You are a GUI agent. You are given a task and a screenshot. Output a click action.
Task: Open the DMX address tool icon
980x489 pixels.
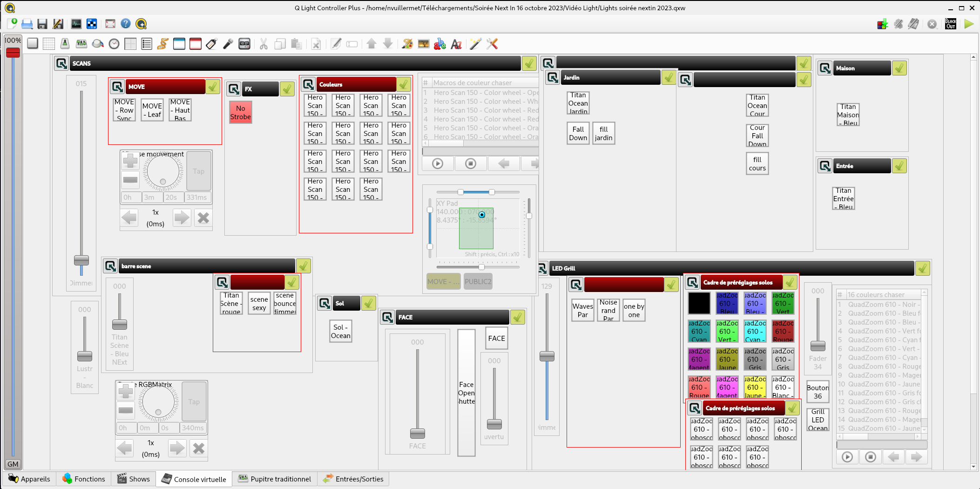tap(92, 24)
